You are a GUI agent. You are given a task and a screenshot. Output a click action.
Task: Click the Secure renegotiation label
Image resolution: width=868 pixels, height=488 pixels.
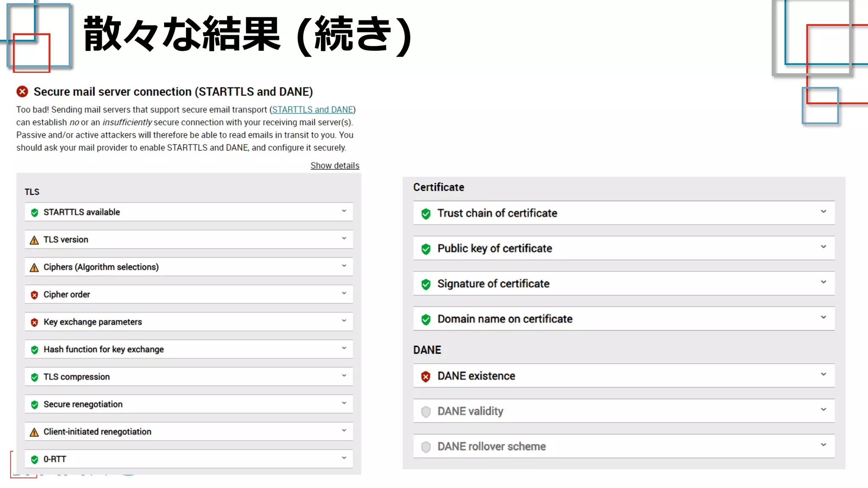(83, 405)
